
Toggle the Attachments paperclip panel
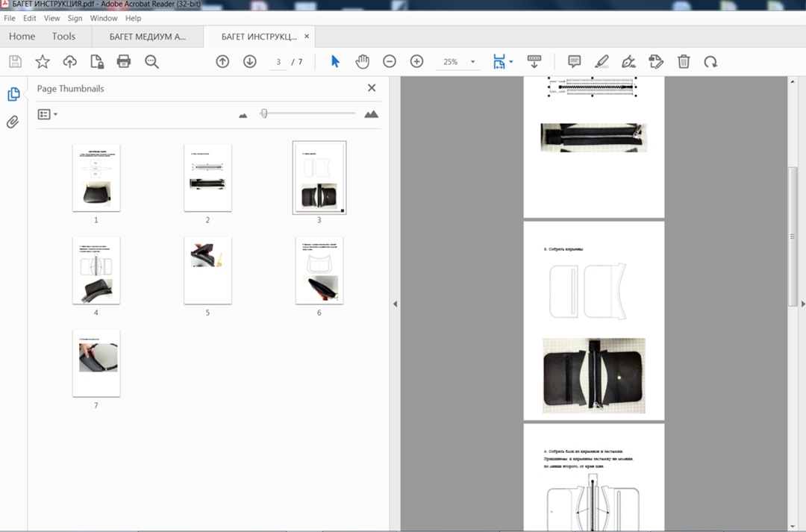point(13,122)
